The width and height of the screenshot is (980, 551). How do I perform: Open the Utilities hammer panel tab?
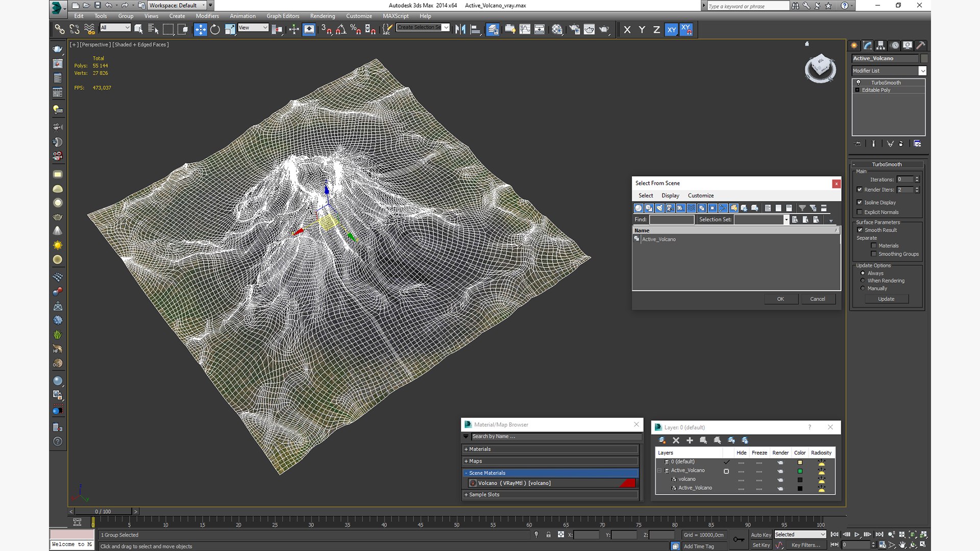click(921, 45)
